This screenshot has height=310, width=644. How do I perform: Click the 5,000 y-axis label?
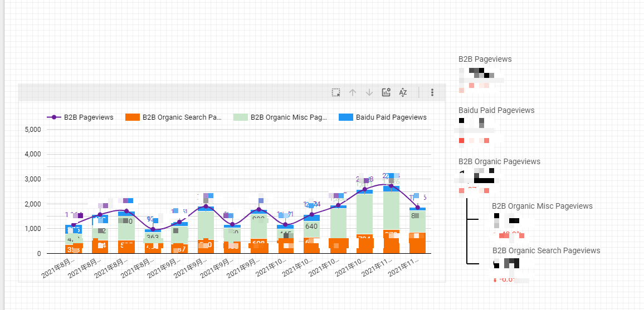click(x=33, y=130)
